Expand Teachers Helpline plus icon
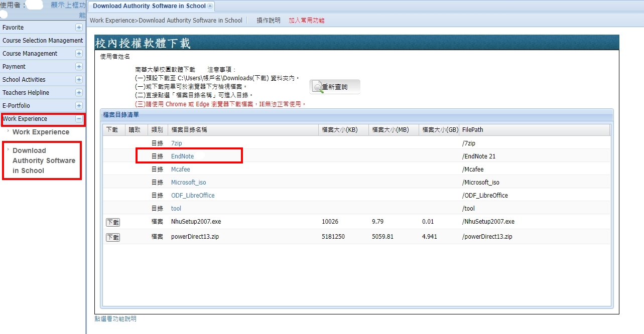The image size is (644, 334). [x=79, y=93]
